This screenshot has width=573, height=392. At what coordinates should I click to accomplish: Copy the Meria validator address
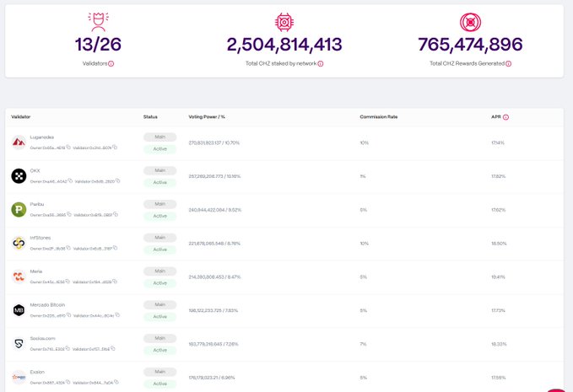pos(115,282)
